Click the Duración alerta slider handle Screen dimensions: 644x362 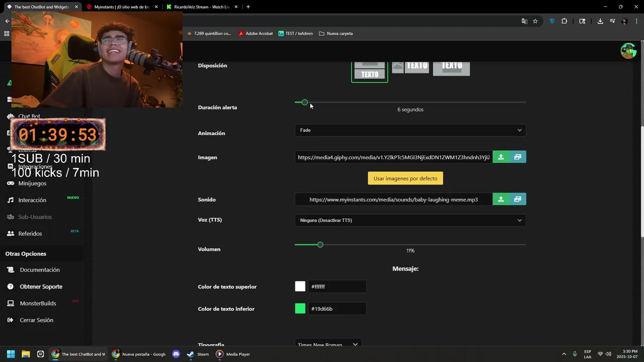pyautogui.click(x=304, y=103)
